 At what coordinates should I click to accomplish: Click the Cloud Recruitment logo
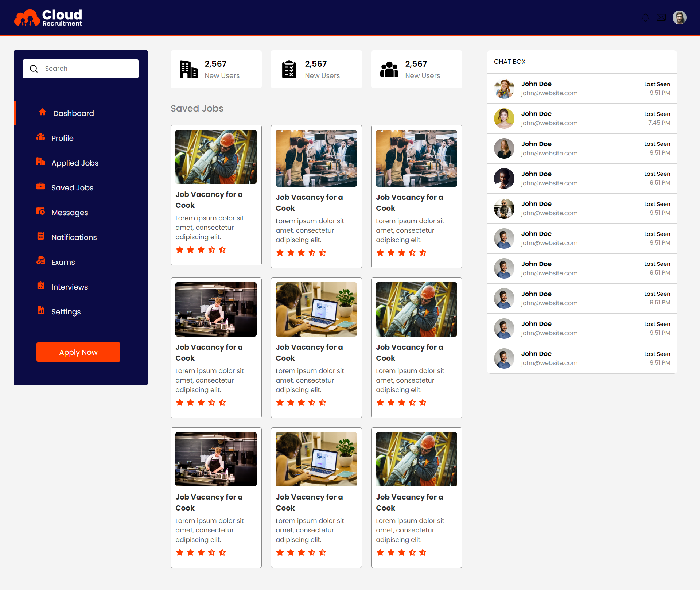click(47, 17)
